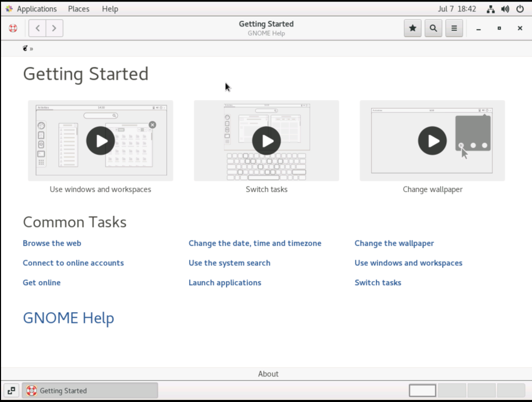
Task: Minimize the Getting Started window
Action: pyautogui.click(x=478, y=28)
